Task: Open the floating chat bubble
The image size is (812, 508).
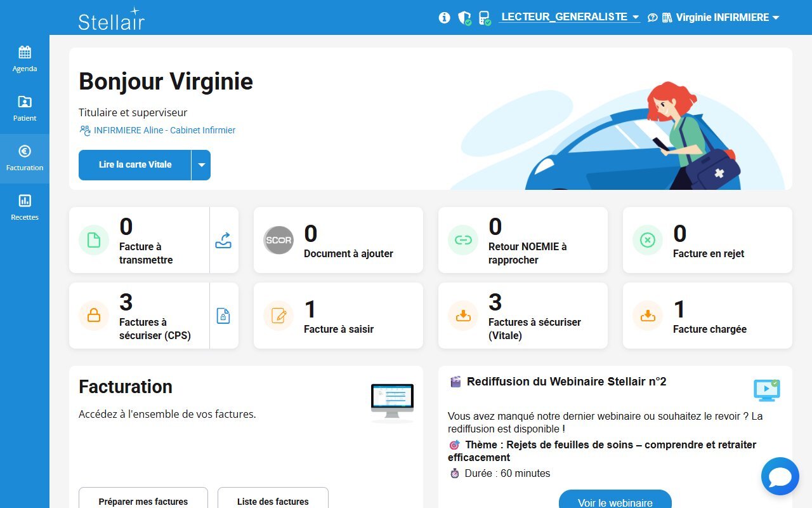Action: click(780, 476)
